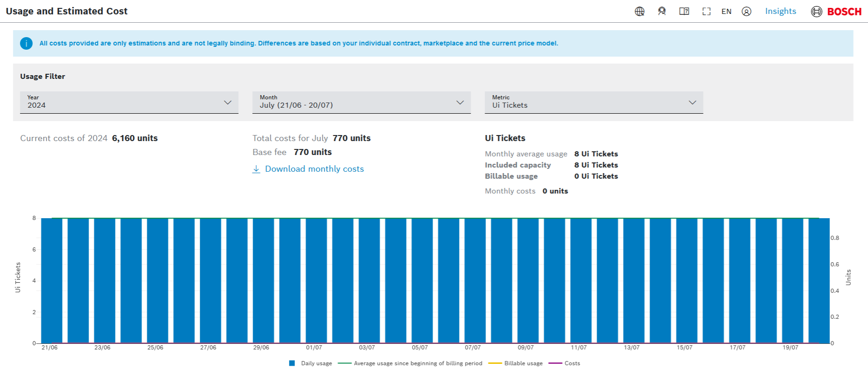This screenshot has height=381, width=868.
Task: Toggle Billable usage series in the legend
Action: tap(523, 363)
